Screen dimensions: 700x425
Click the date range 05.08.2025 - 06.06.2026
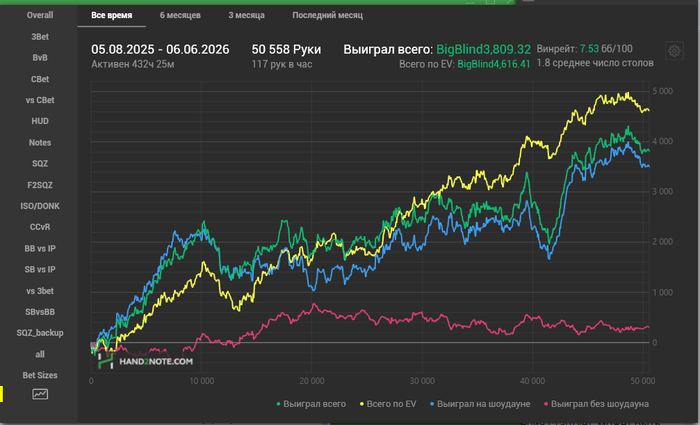click(x=160, y=49)
